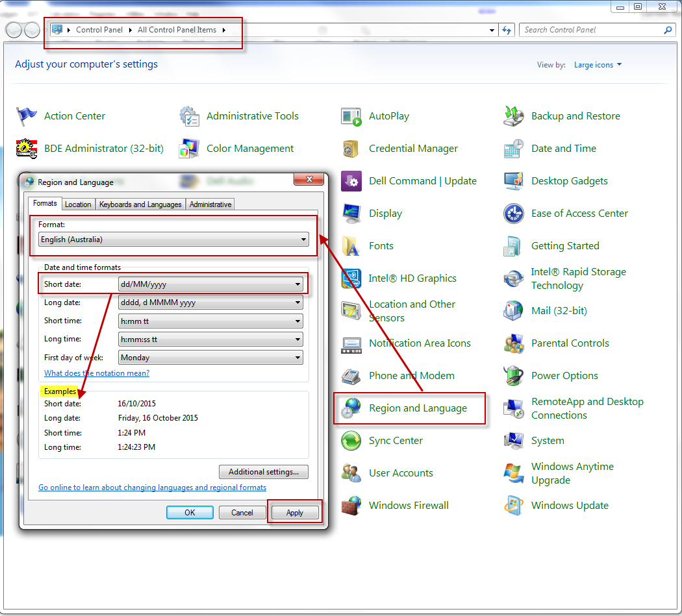
Task: Open the Power Options icon
Action: pyautogui.click(x=514, y=376)
